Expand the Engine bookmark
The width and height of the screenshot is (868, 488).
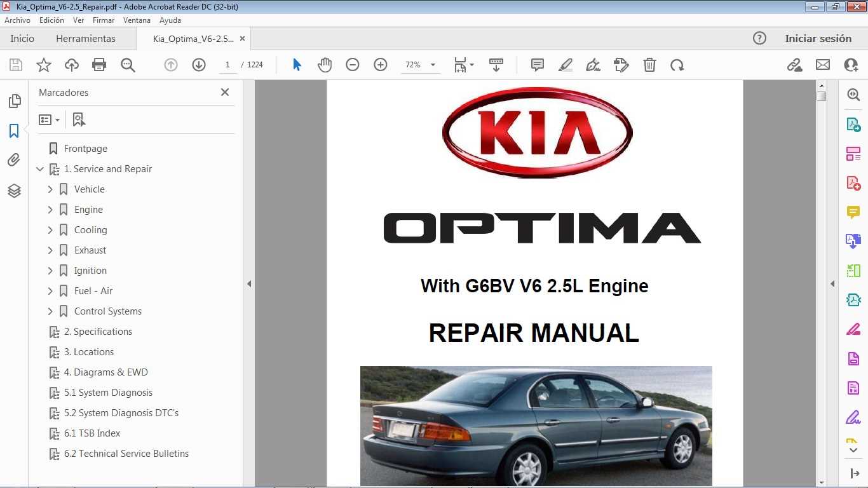point(50,210)
